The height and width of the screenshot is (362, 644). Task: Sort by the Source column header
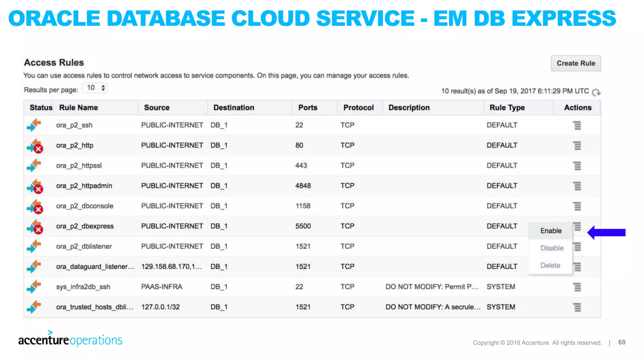[157, 107]
